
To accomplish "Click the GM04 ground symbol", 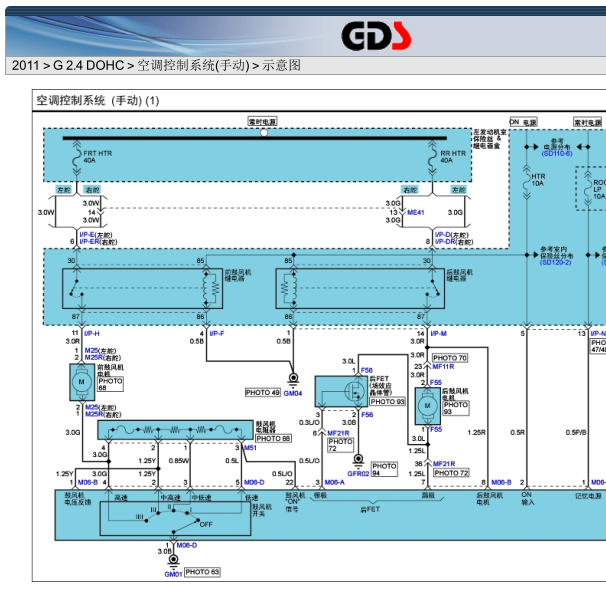I will click(293, 379).
